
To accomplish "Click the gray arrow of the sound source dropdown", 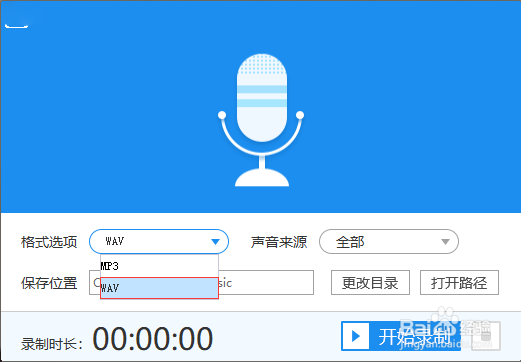I will click(x=445, y=242).
